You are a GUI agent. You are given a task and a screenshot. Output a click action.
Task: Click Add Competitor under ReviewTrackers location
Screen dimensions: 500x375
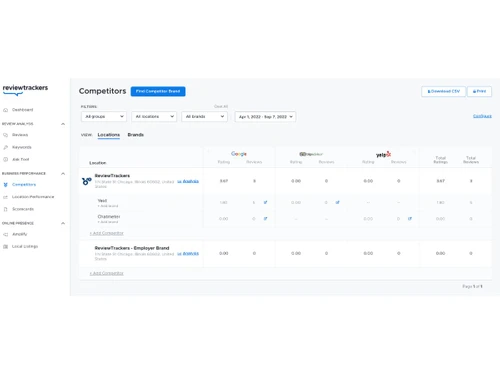click(x=107, y=233)
